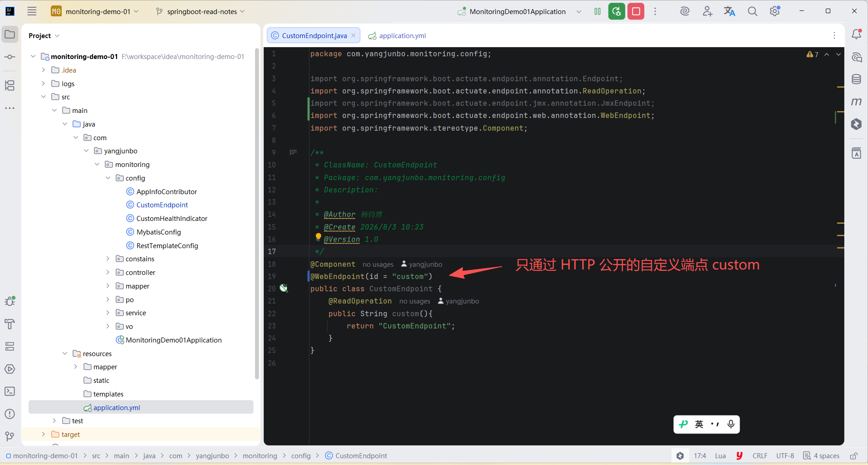The height and width of the screenshot is (465, 868).
Task: Toggle rendered doc comment gutter icon
Action: click(293, 152)
